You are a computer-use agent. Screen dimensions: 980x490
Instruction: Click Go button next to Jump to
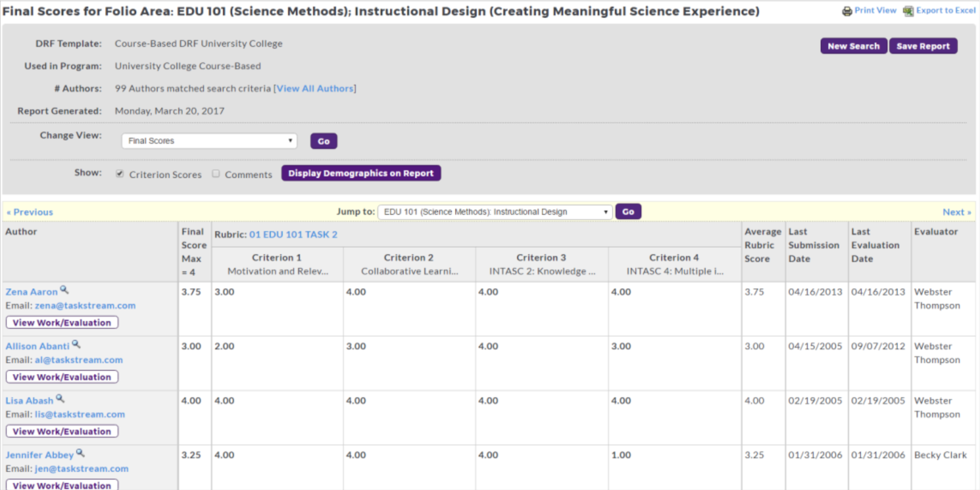point(628,212)
